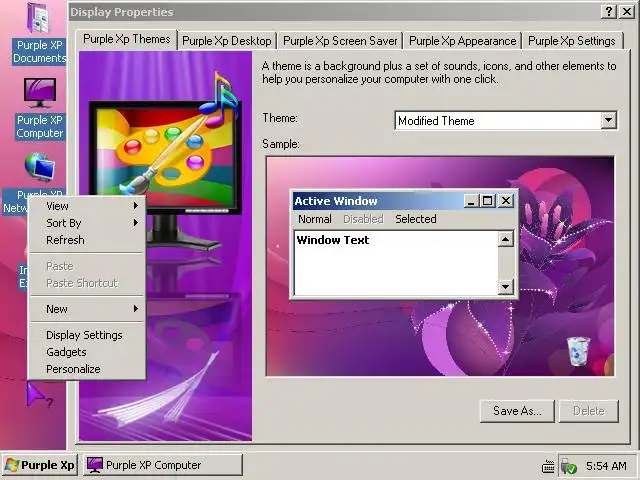Image resolution: width=640 pixels, height=480 pixels.
Task: Click the Delete button
Action: [589, 411]
